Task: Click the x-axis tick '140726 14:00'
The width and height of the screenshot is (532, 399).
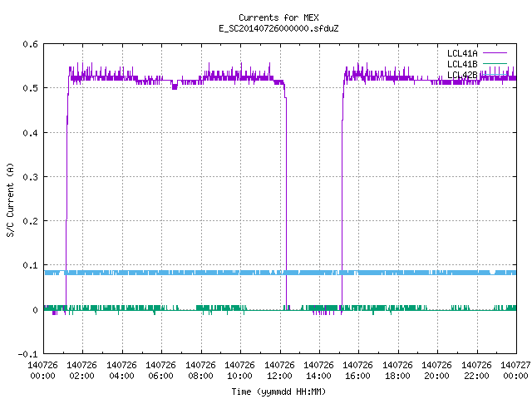Action: [x=318, y=371]
